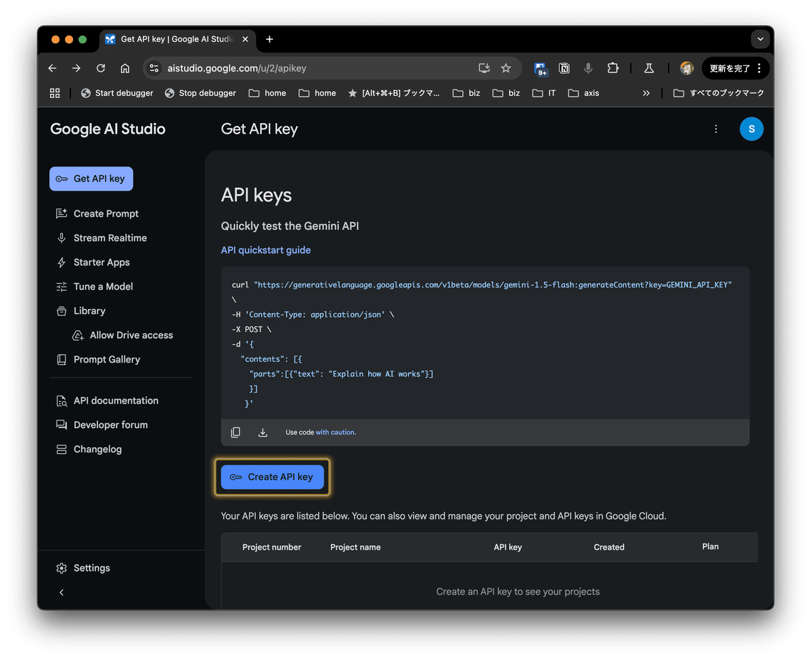
Task: Collapse the sidebar with the chevron arrow
Action: point(62,592)
